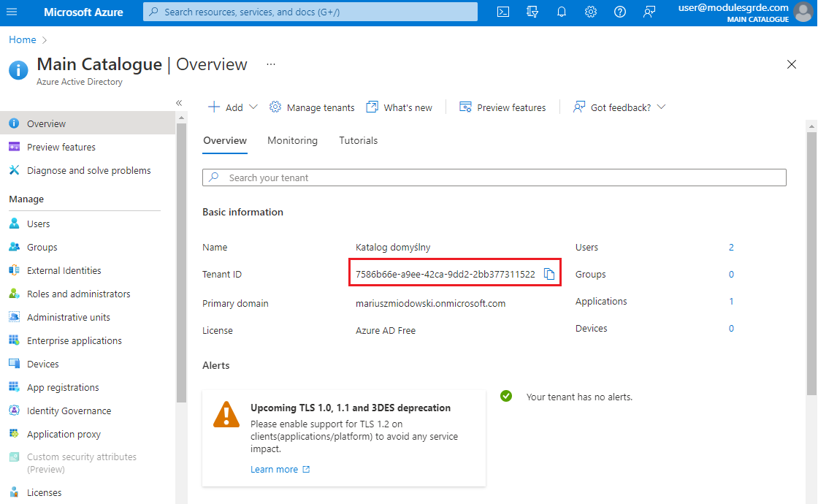Screen dimensions: 818x504
Task: Open External Identities
Action: click(x=88, y=271)
